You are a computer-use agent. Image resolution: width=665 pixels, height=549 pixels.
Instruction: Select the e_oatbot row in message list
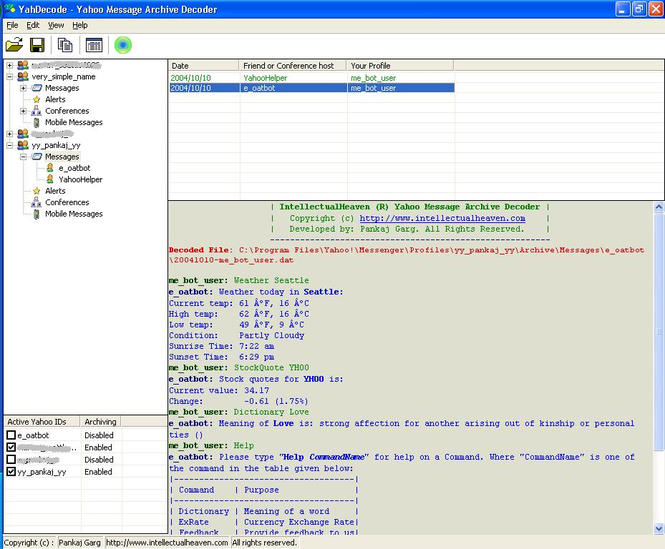[312, 88]
